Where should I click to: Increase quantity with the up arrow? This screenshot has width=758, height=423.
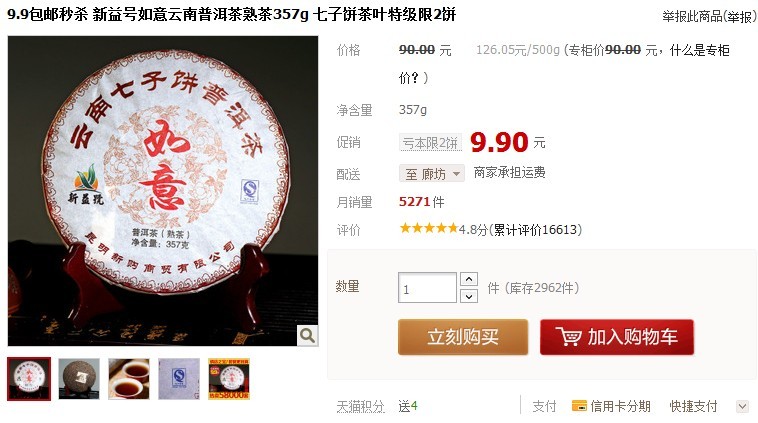pyautogui.click(x=469, y=279)
